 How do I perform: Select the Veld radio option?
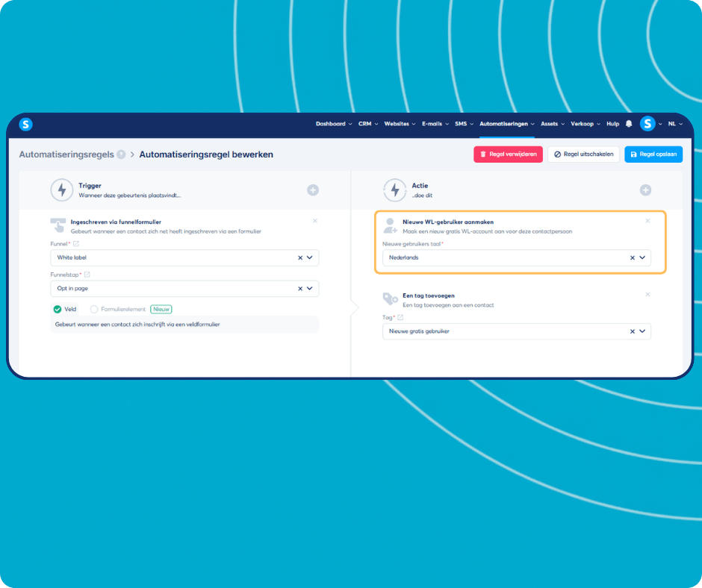pyautogui.click(x=58, y=309)
